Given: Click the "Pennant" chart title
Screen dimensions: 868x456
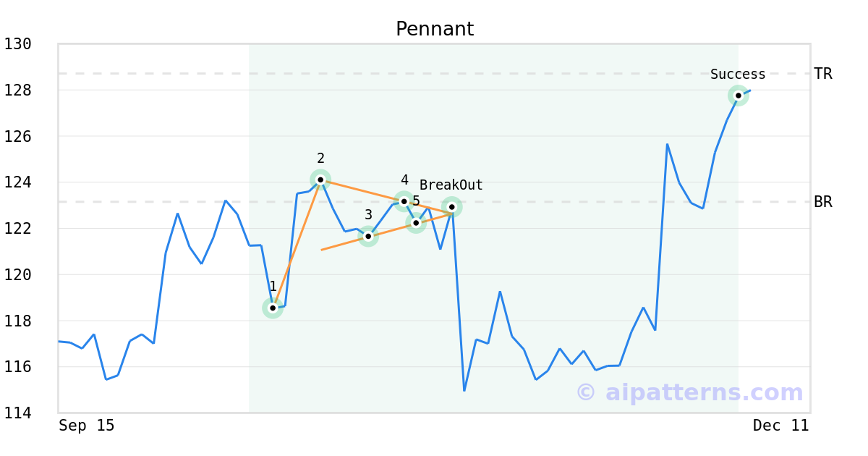Looking at the screenshot, I should point(434,29).
